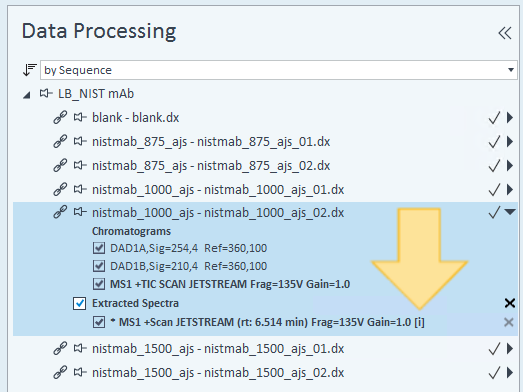Collapse the Data Processing panel with double chevron
This screenshot has width=523, height=392.
[x=505, y=33]
